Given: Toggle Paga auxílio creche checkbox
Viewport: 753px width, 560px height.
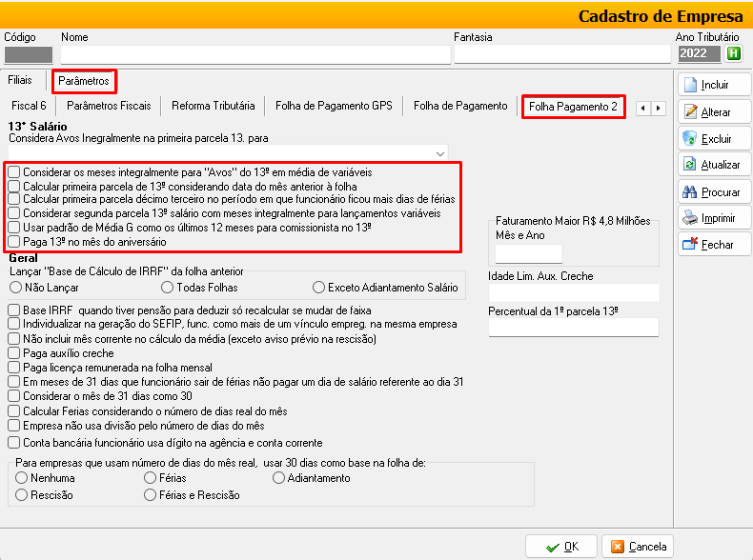Looking at the screenshot, I should (14, 353).
